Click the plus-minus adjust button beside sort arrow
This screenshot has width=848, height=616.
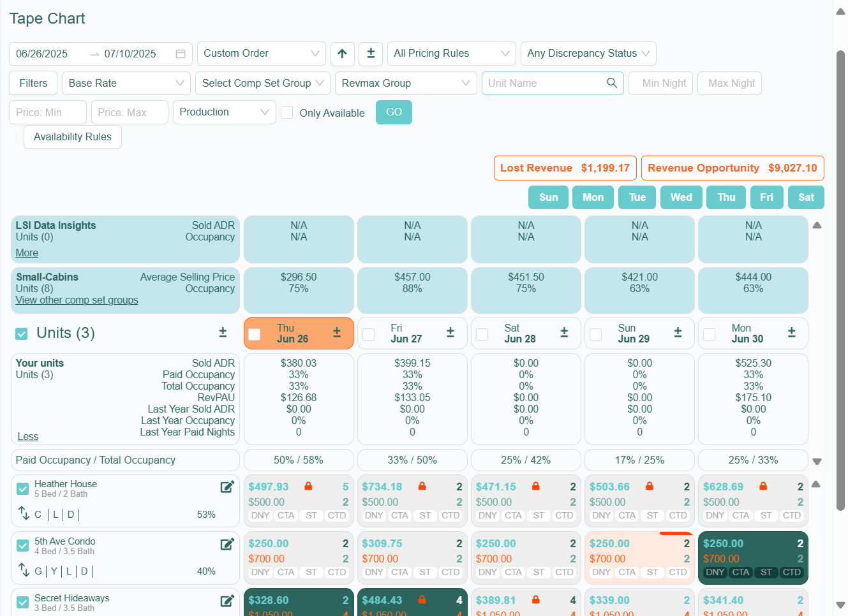point(371,54)
